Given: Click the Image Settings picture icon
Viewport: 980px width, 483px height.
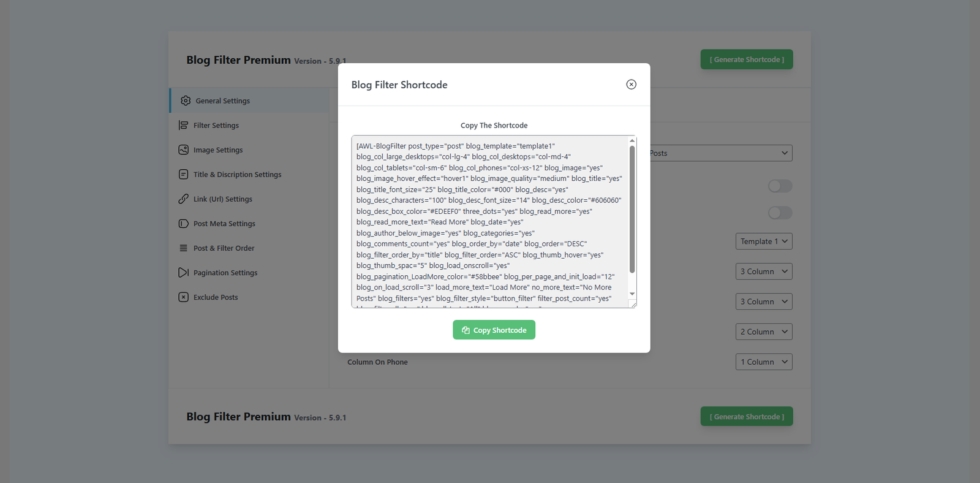Looking at the screenshot, I should pyautogui.click(x=183, y=150).
